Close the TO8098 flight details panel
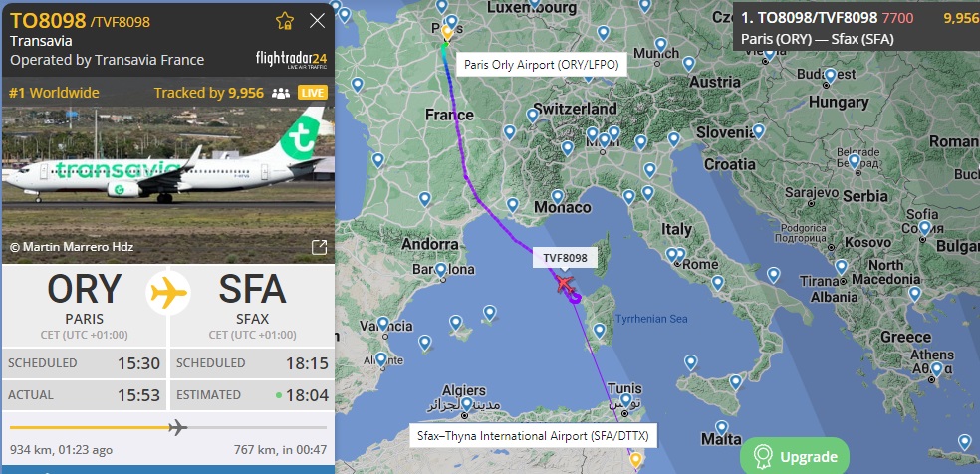 pos(318,21)
